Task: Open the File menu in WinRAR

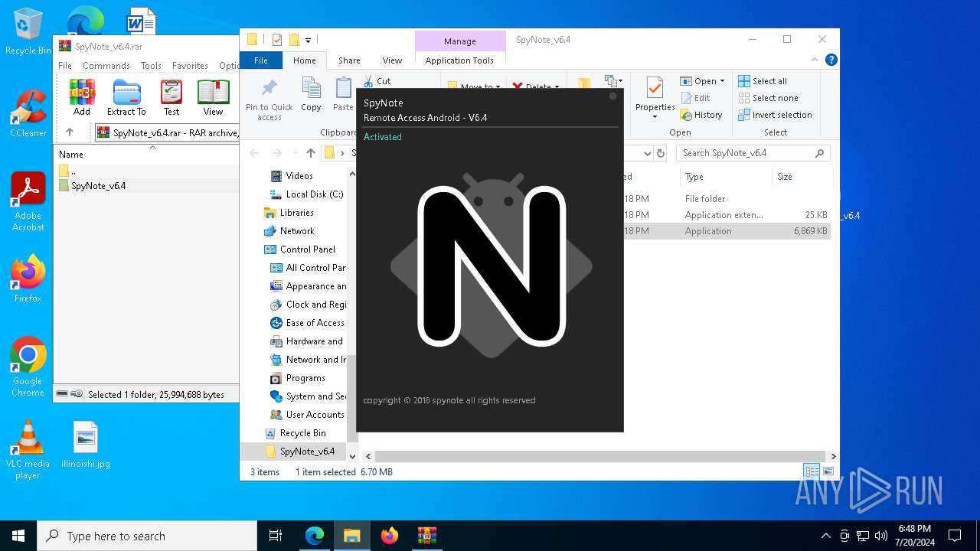Action: click(65, 66)
